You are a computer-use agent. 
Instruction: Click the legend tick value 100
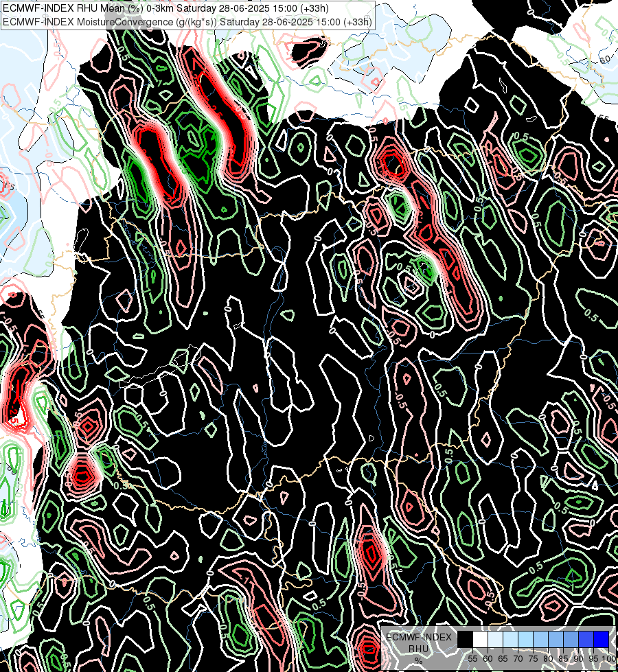pos(609,659)
